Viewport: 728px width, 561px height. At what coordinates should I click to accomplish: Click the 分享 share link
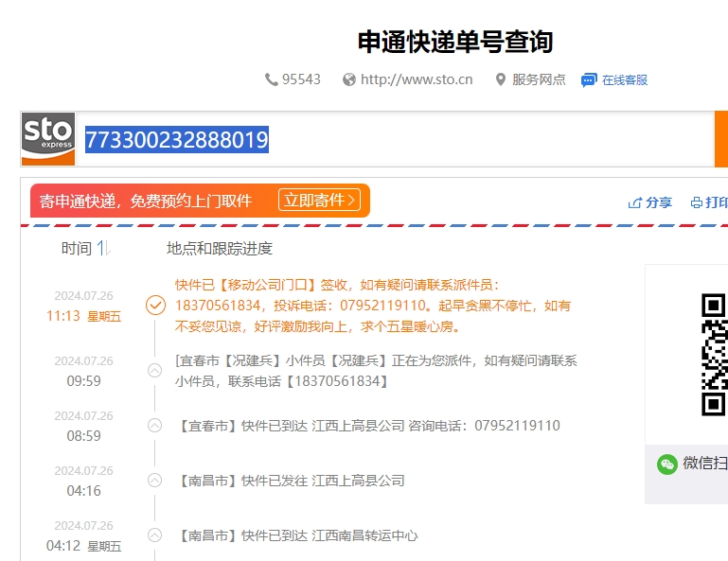pos(658,202)
